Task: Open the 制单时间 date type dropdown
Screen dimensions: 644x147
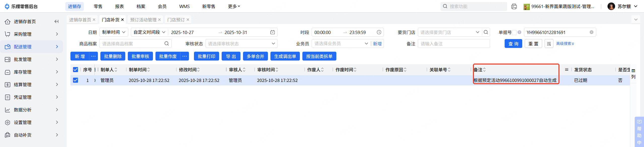Action: [x=114, y=32]
